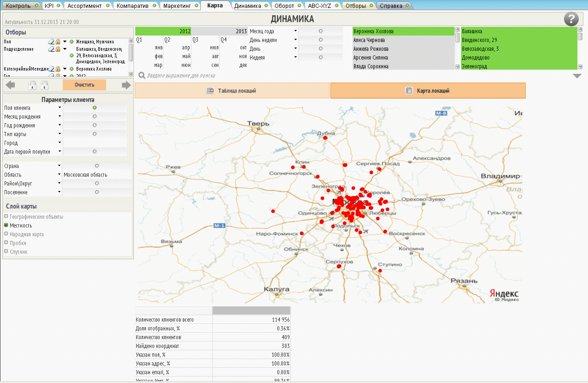
Task: Click the green indicator dot next to Женщина, Мужчина
Action: tap(72, 42)
